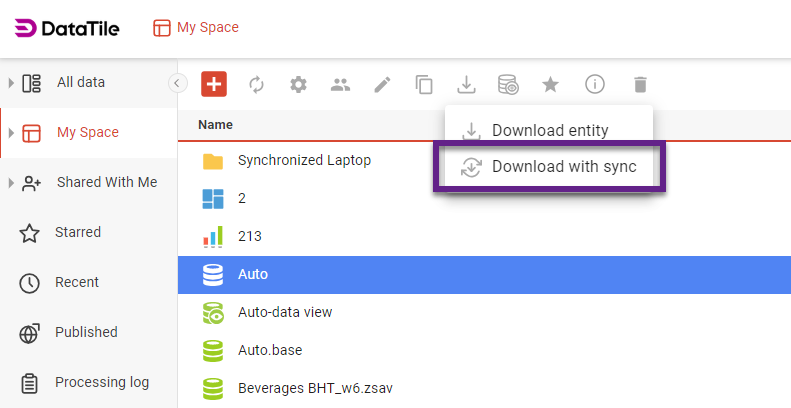Click the pencil edit icon

pyautogui.click(x=382, y=85)
